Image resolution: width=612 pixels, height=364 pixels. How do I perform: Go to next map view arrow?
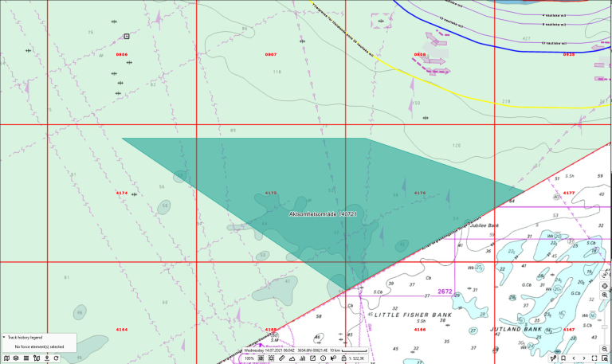pyautogui.click(x=583, y=358)
